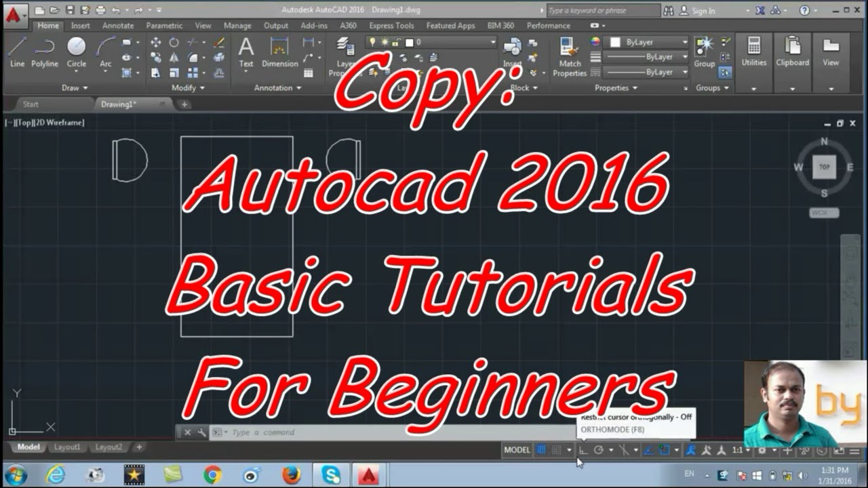The height and width of the screenshot is (488, 868).
Task: Toggle snap mode in status bar
Action: tap(556, 450)
